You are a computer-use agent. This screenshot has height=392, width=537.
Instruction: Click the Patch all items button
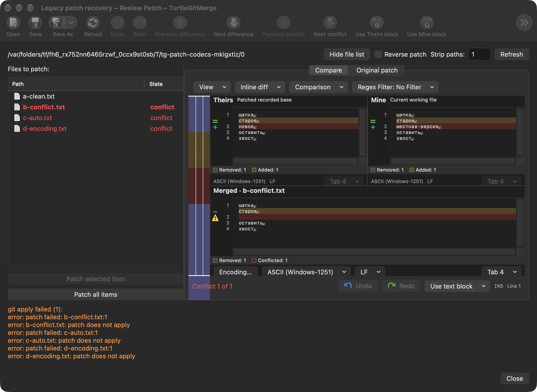[96, 295]
